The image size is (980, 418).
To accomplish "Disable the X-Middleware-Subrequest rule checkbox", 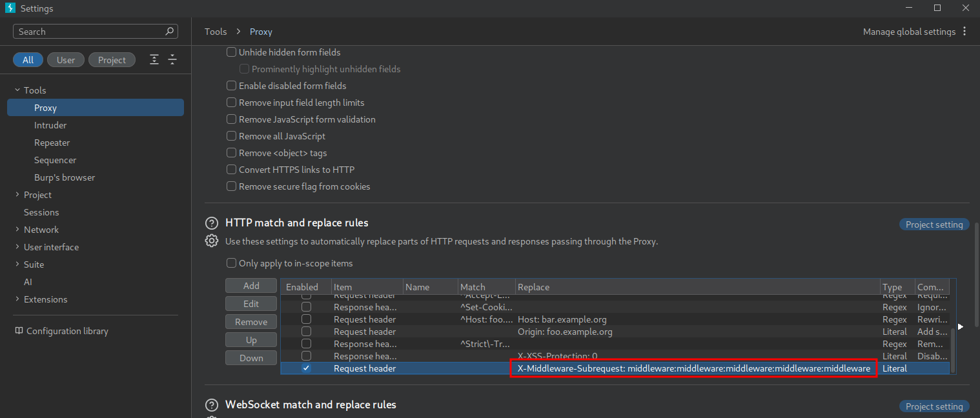I will point(306,368).
